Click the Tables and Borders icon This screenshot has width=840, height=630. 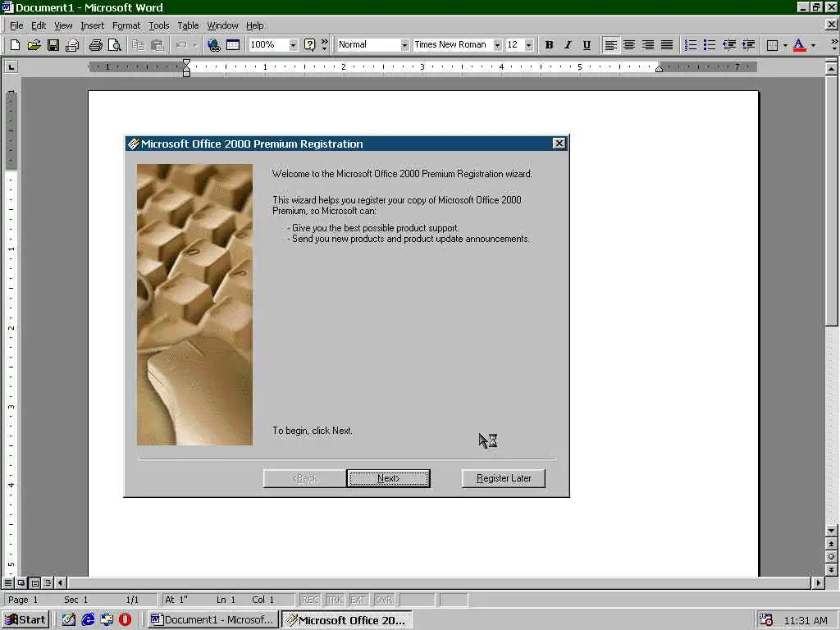tap(233, 45)
